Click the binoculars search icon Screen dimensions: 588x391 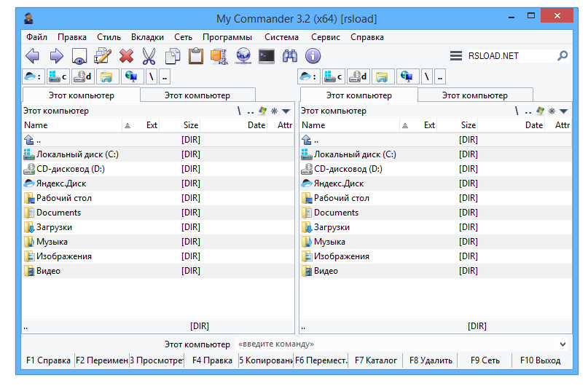coord(290,56)
